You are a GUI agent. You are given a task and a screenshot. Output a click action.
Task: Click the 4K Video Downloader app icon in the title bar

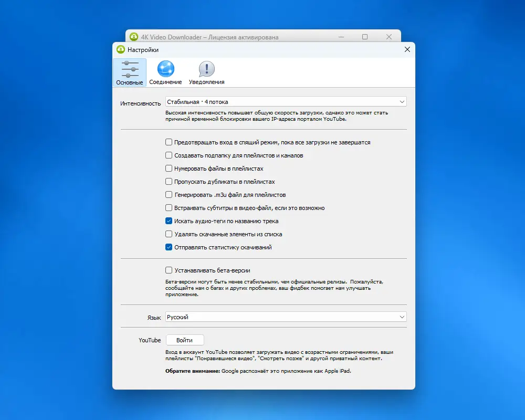pos(133,37)
